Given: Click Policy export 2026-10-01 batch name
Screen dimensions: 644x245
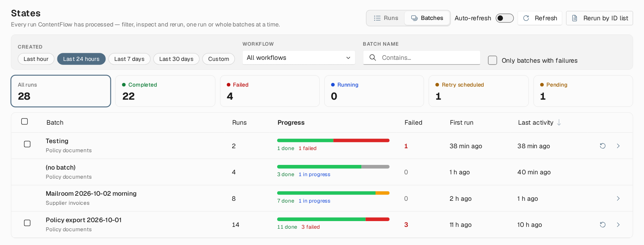Looking at the screenshot, I should [x=83, y=220].
